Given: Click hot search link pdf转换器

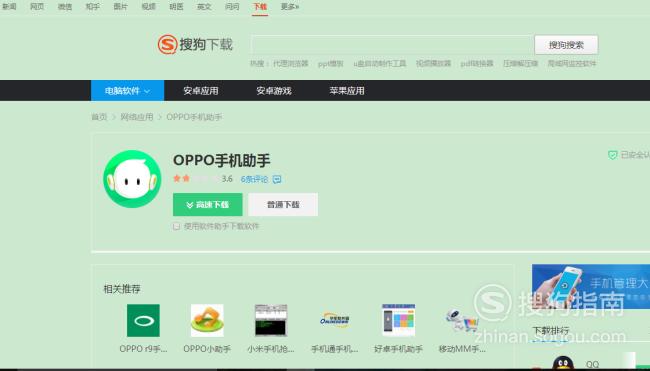Looking at the screenshot, I should point(477,63).
